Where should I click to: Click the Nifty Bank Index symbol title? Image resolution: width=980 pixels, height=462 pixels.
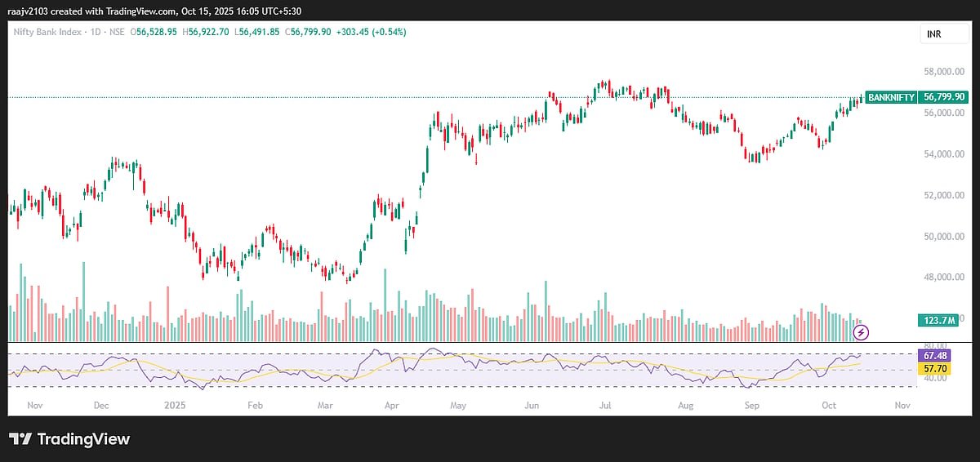click(x=48, y=32)
